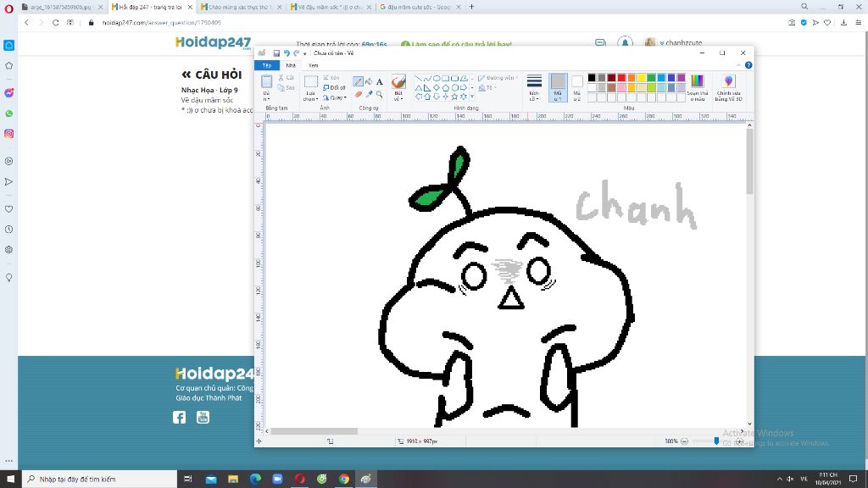Pick the straight line shape
The height and width of the screenshot is (488, 868).
tap(418, 79)
